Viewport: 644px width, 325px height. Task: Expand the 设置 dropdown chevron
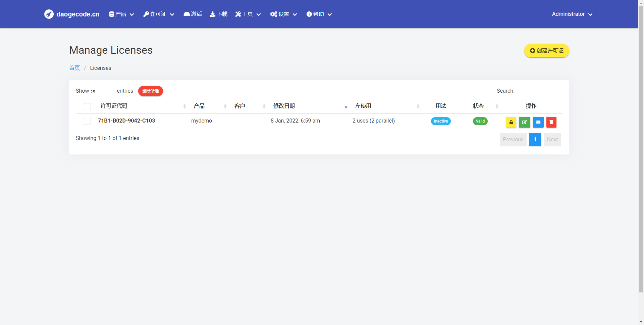pos(295,14)
